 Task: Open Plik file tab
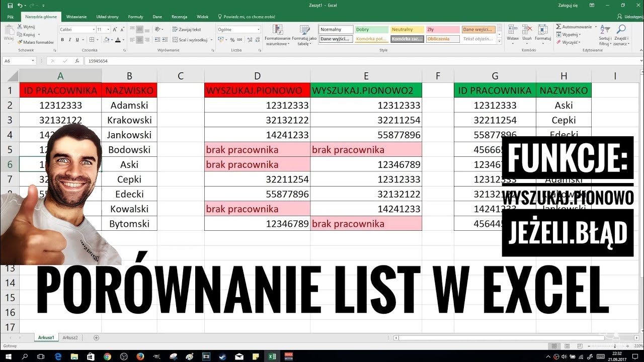10,17
